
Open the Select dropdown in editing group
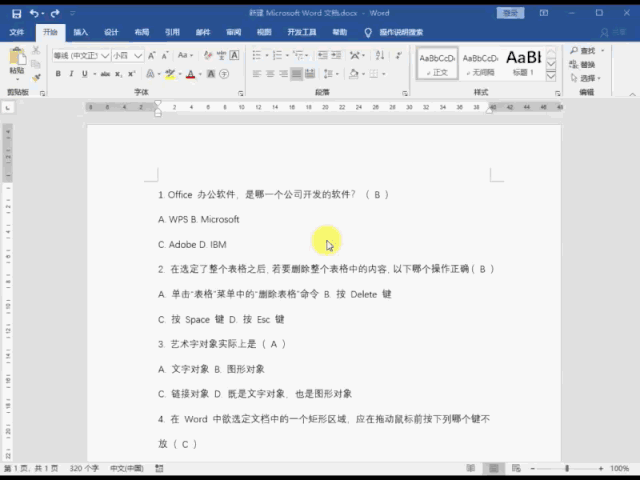(586, 78)
